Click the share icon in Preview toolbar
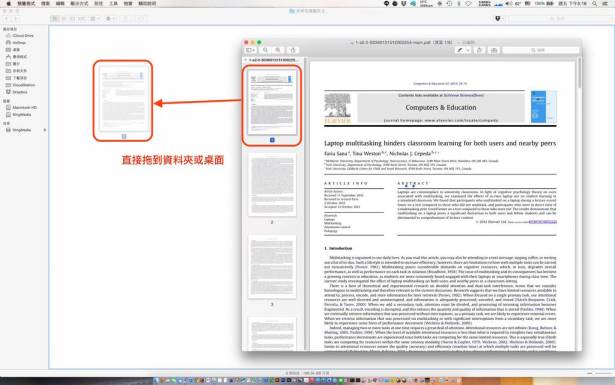Screen dimensions: 615x385 (x=293, y=50)
